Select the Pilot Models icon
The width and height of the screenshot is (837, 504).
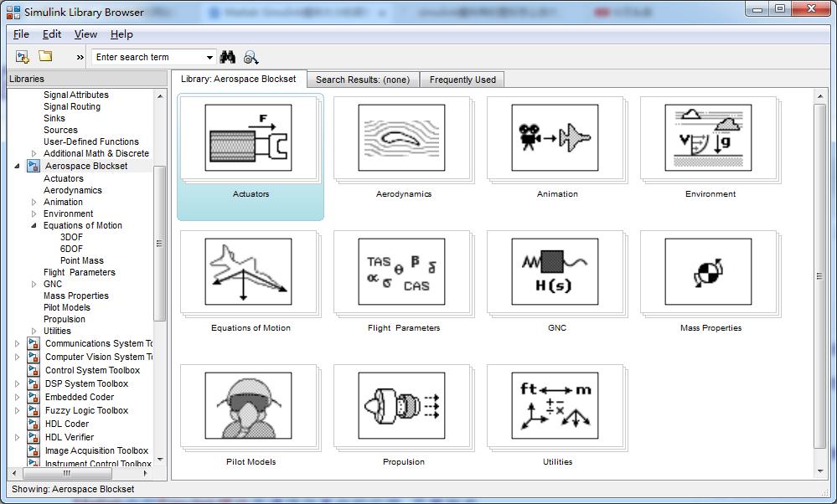250,405
